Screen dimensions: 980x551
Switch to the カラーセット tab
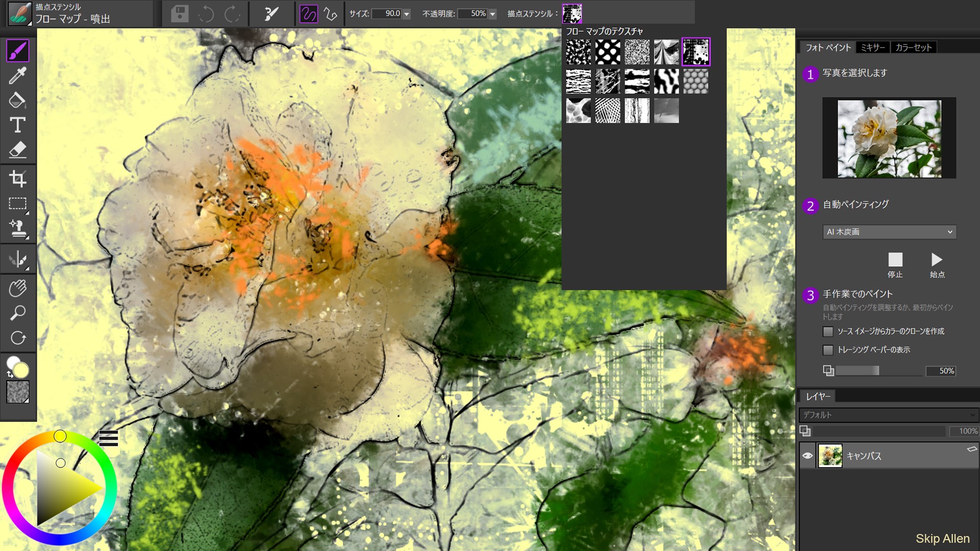(x=914, y=47)
